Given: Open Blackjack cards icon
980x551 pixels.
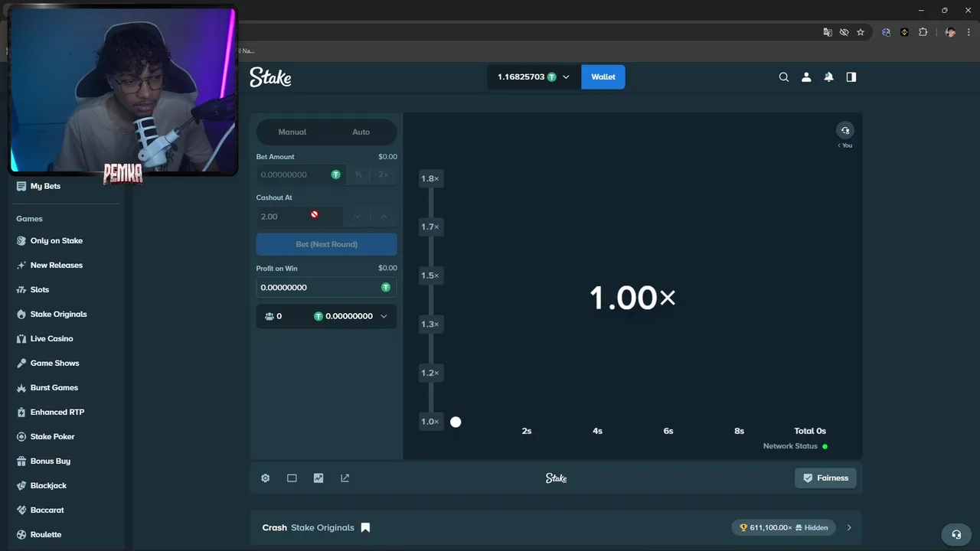Looking at the screenshot, I should click(21, 485).
